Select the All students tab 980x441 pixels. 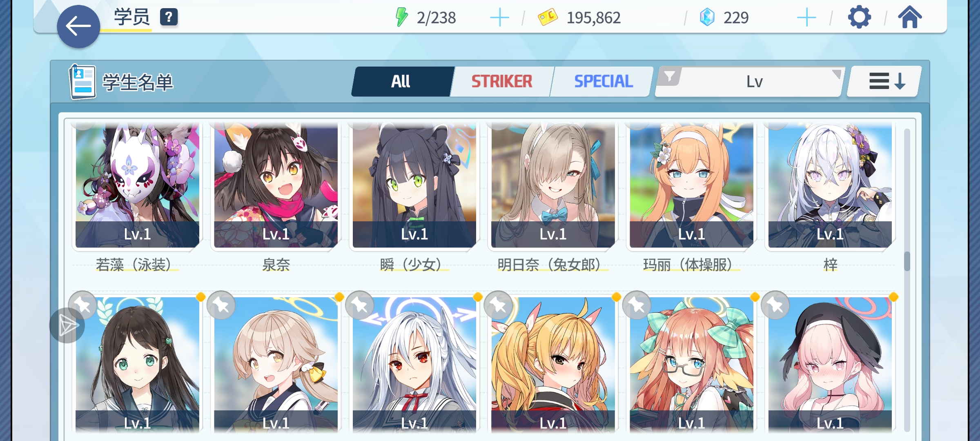click(x=401, y=81)
